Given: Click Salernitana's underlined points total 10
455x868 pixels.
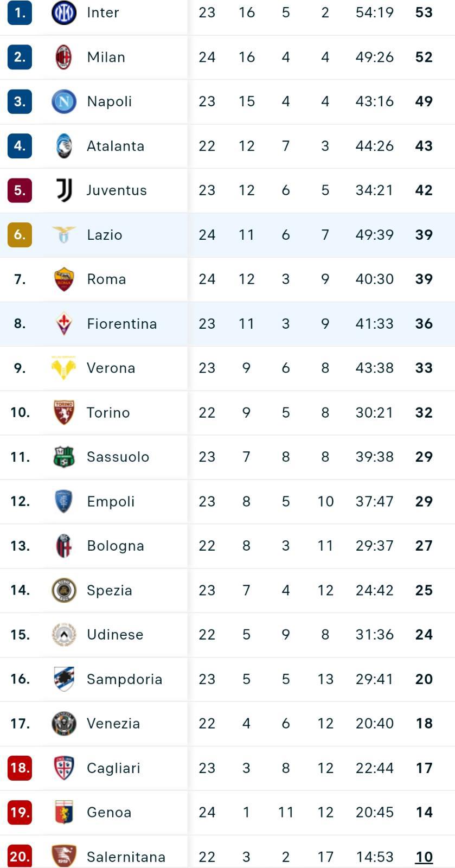Looking at the screenshot, I should click(424, 857).
